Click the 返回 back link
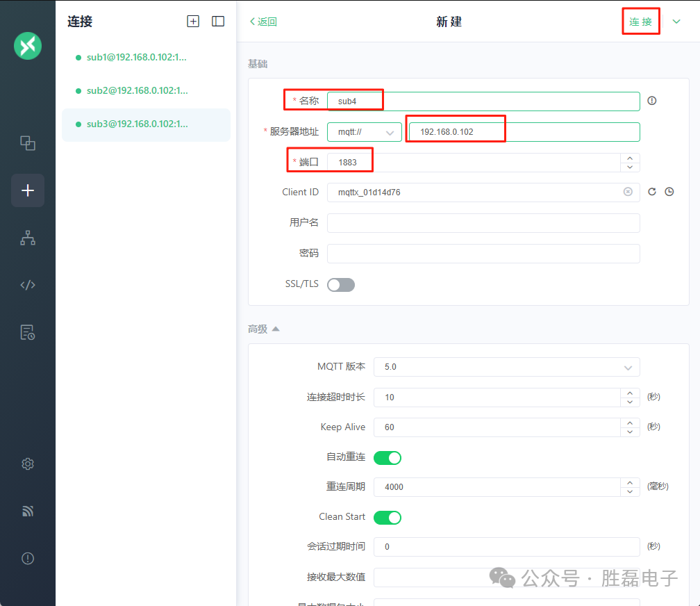The height and width of the screenshot is (606, 700). point(263,22)
